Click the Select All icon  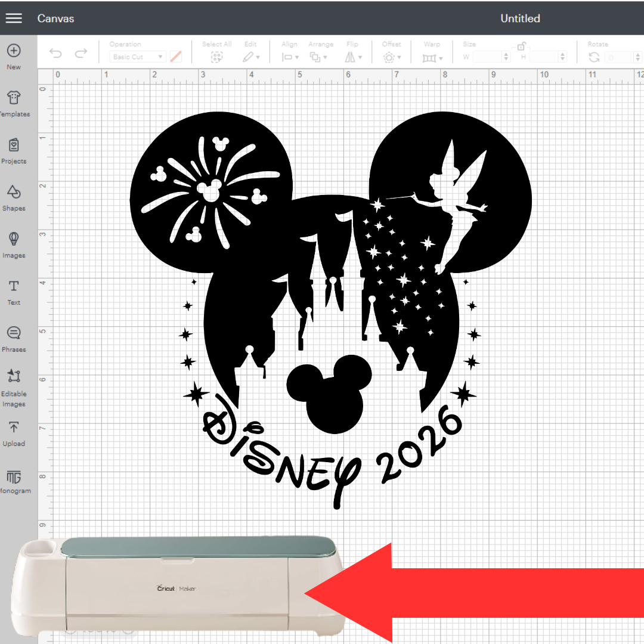216,57
